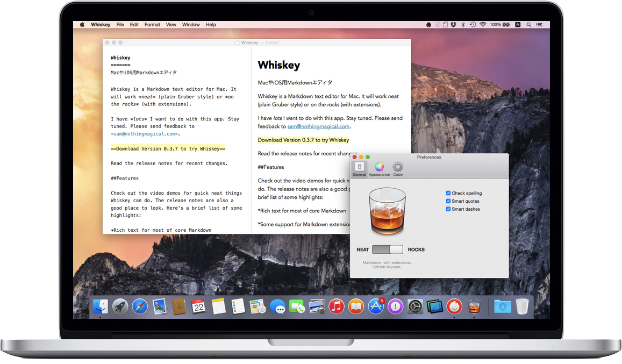Open the input source 'A' menu
This screenshot has width=622, height=364.
[518, 25]
